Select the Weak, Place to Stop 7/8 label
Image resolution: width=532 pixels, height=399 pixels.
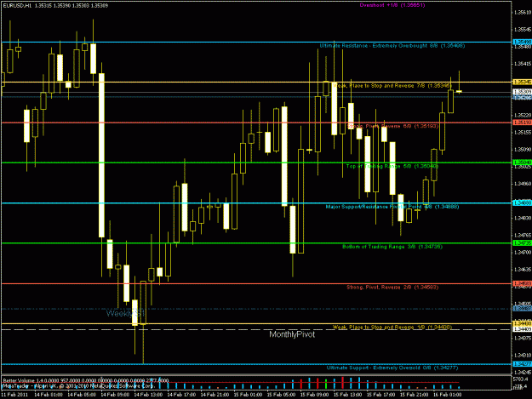pyautogui.click(x=392, y=86)
